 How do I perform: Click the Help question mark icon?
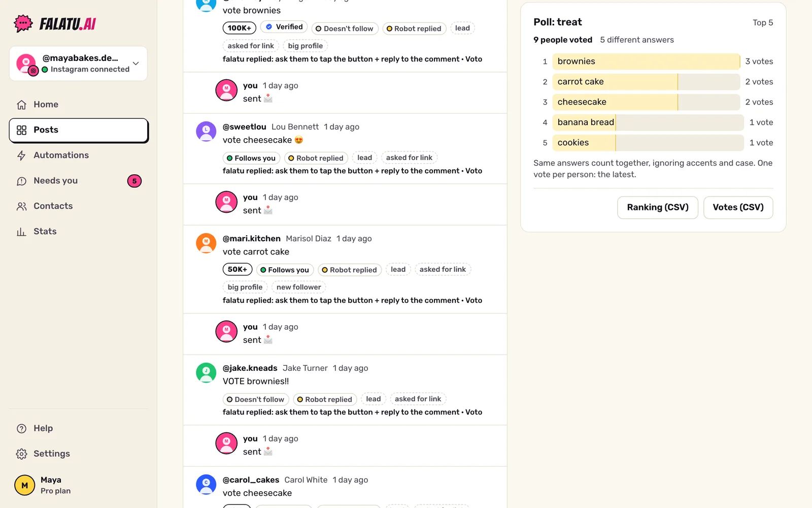click(21, 429)
